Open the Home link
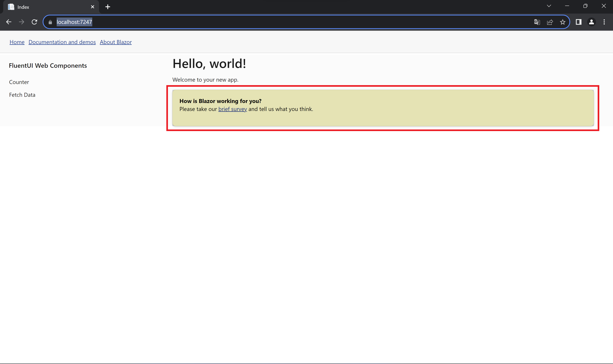This screenshot has height=364, width=613. (x=17, y=42)
